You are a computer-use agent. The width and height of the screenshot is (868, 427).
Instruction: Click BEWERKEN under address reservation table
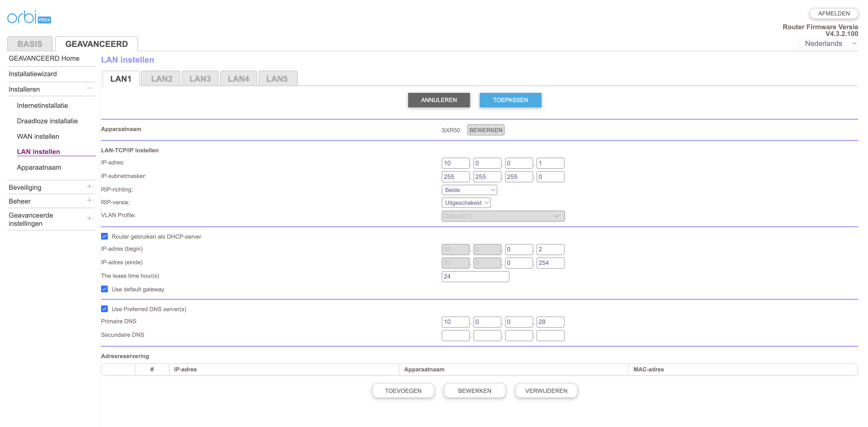(474, 390)
